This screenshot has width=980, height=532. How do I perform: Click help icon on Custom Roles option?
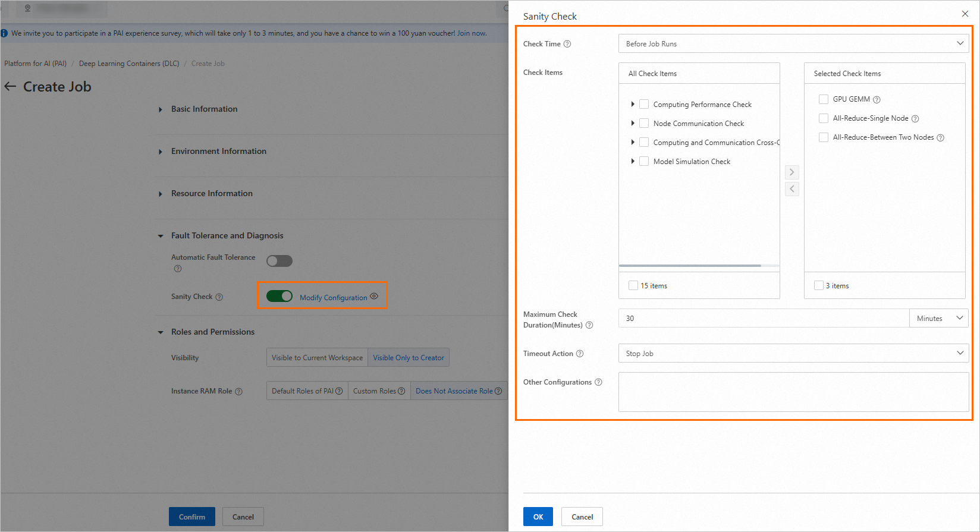[x=401, y=391]
